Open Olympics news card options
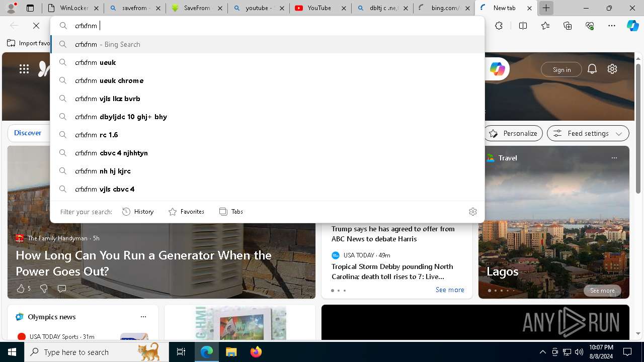 143,317
